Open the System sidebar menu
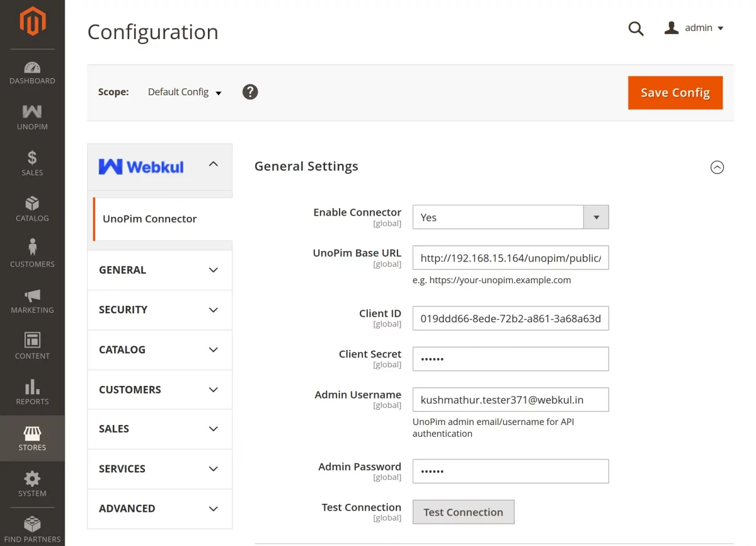The image size is (756, 546). [32, 484]
